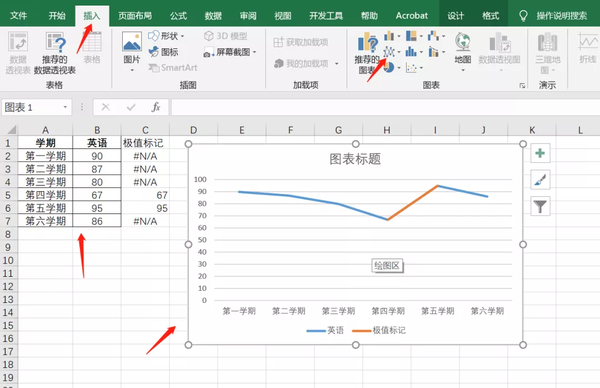Choose the scatter chart icon
Image resolution: width=600 pixels, height=388 pixels.
tap(411, 68)
